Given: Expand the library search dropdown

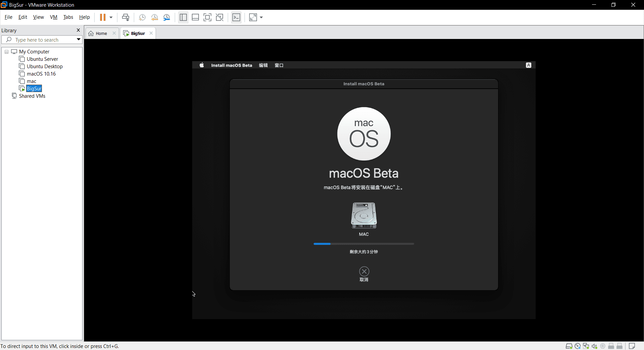Looking at the screenshot, I should click(78, 40).
